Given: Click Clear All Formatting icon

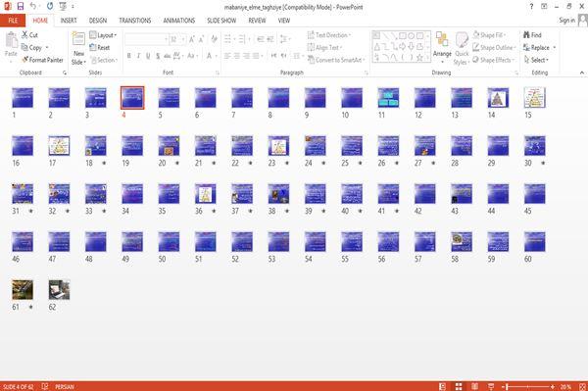Looking at the screenshot, I should (x=214, y=39).
